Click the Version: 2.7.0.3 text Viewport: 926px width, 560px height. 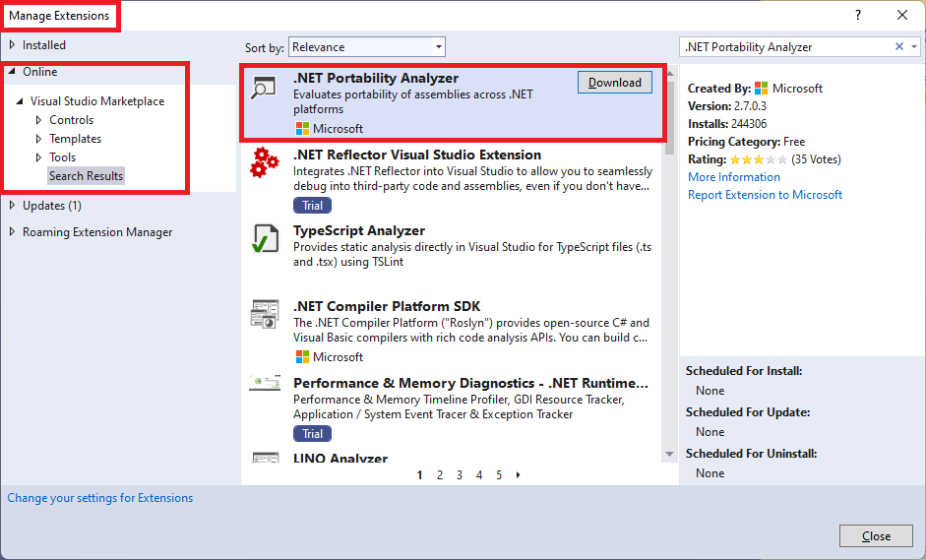[727, 106]
